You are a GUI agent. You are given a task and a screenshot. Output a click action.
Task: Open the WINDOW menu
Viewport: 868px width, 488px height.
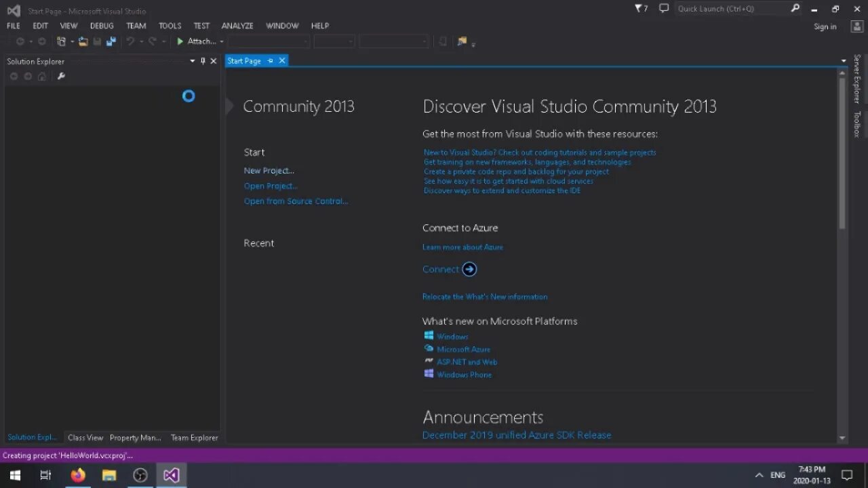coord(282,26)
